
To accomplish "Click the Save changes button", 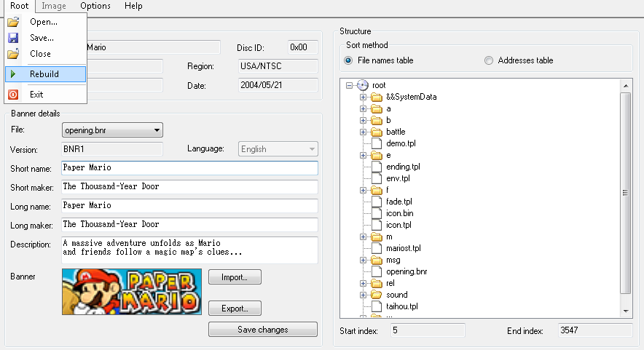I will tap(263, 330).
